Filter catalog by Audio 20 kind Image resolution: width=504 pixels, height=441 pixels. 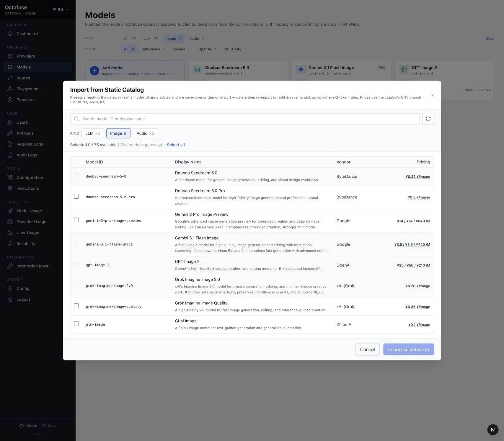[145, 133]
